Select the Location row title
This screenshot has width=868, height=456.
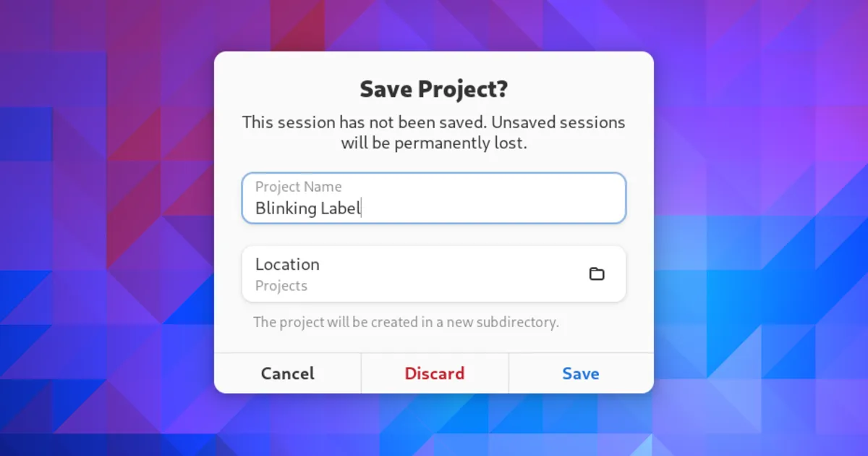(x=287, y=264)
